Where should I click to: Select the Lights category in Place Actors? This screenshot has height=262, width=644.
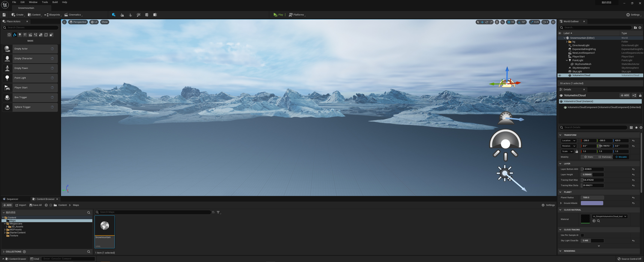point(20,35)
